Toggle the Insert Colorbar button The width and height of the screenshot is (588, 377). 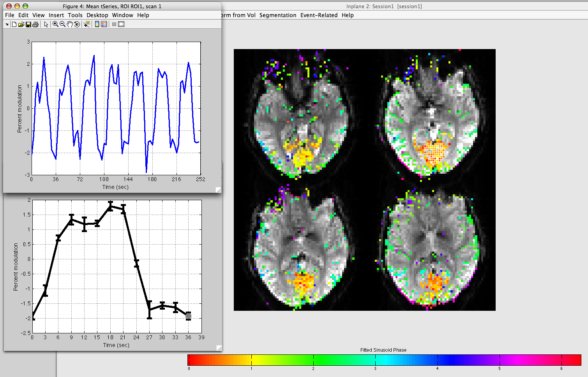pyautogui.click(x=97, y=24)
